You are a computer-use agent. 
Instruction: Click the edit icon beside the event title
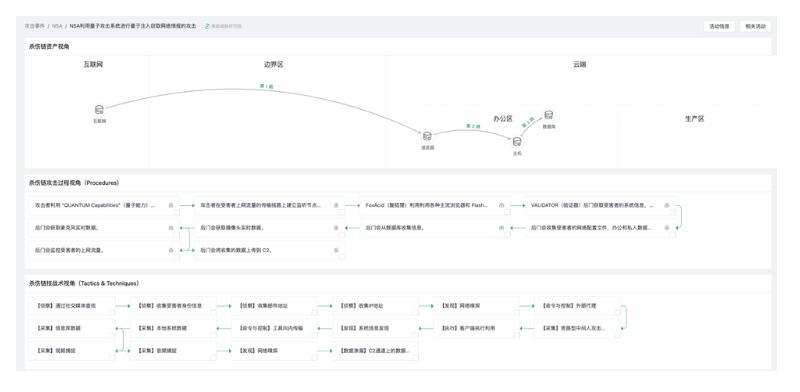tap(207, 26)
